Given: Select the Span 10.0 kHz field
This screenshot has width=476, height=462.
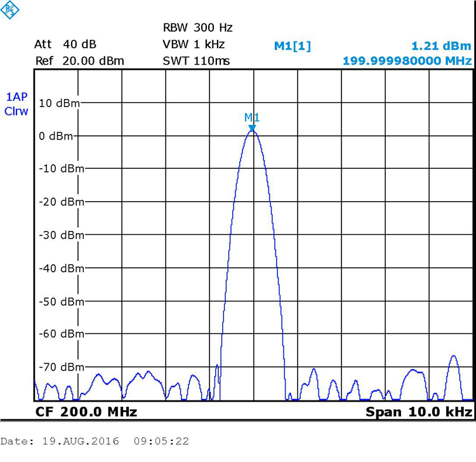Looking at the screenshot, I should 418,412.
